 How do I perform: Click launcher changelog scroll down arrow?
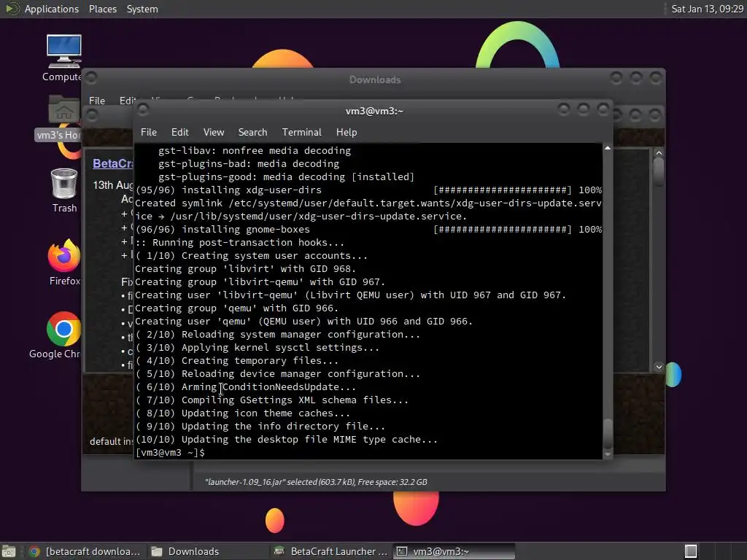(659, 367)
